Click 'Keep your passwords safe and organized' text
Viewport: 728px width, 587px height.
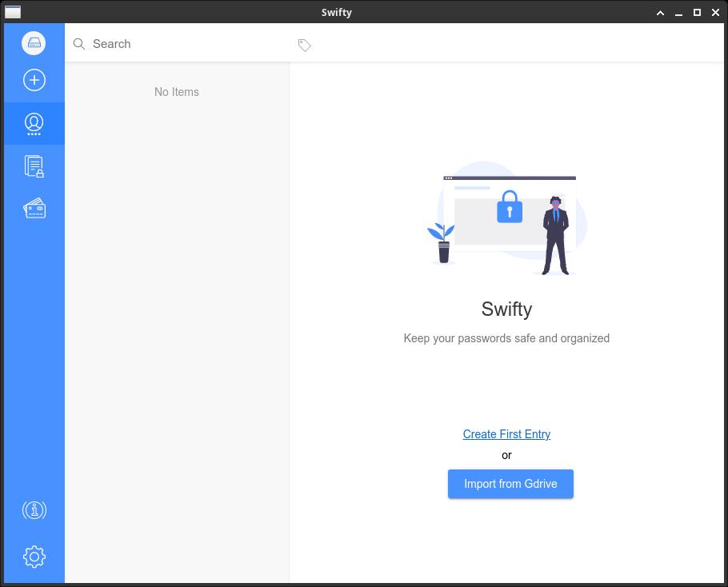click(x=506, y=338)
